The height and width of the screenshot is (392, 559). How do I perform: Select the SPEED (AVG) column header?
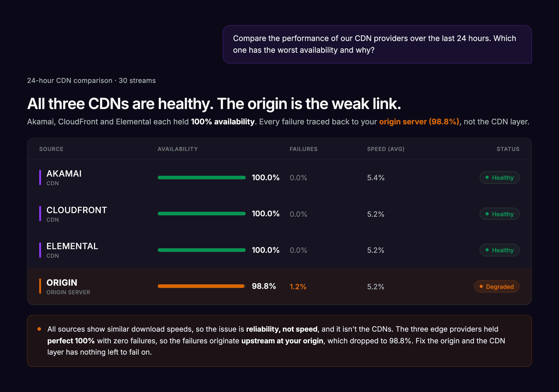pos(386,149)
